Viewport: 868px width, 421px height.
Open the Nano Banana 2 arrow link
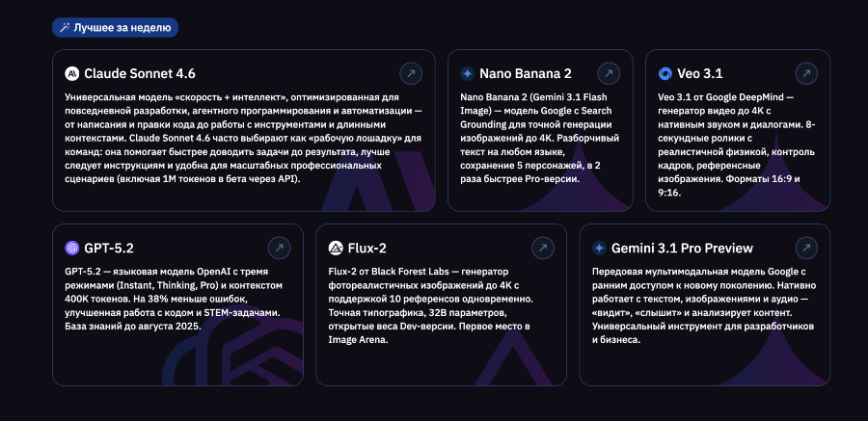point(609,73)
